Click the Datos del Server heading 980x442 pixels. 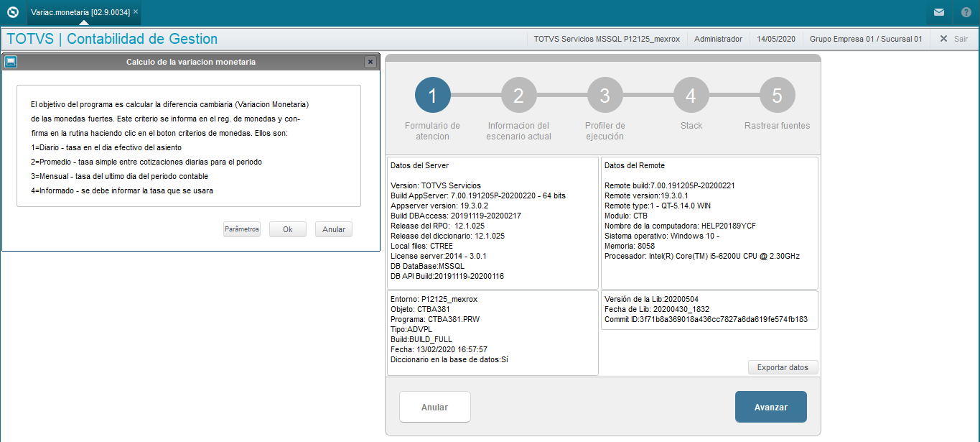point(420,165)
